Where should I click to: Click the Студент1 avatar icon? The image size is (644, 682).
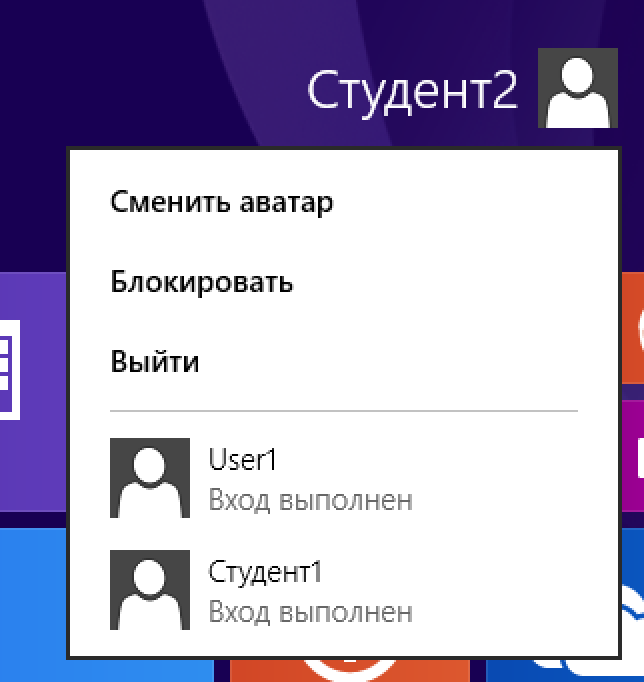coord(150,590)
